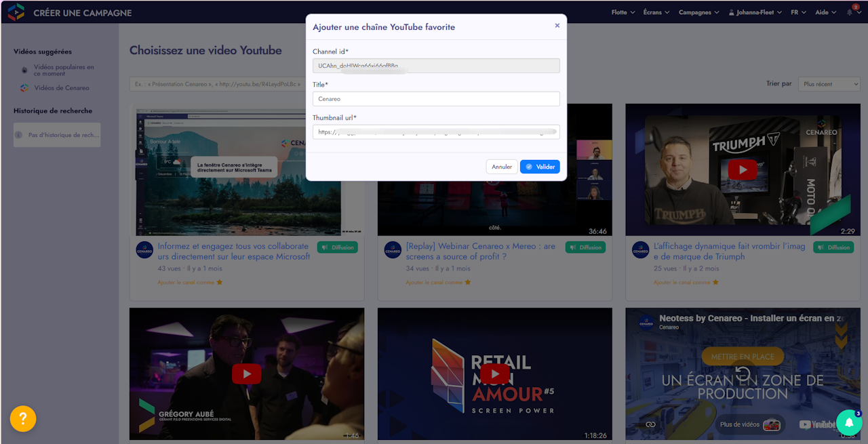This screenshot has height=444, width=868.
Task: Open the Écrans menu
Action: 656,12
